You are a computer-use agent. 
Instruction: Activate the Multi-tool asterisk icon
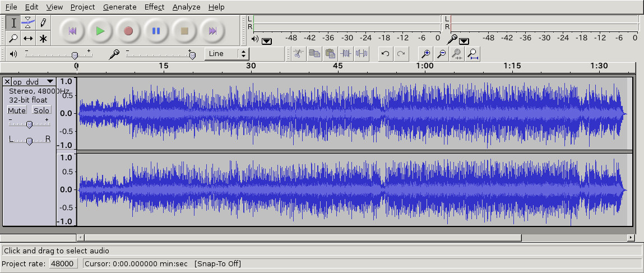[43, 38]
